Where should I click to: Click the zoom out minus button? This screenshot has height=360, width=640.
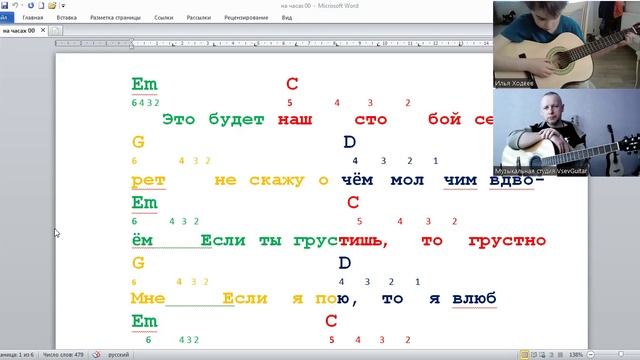click(x=590, y=355)
